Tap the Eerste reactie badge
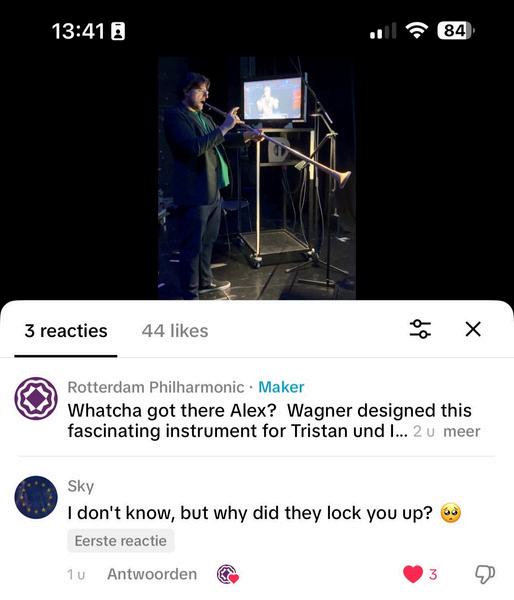Image resolution: width=514 pixels, height=600 pixels. pyautogui.click(x=121, y=541)
